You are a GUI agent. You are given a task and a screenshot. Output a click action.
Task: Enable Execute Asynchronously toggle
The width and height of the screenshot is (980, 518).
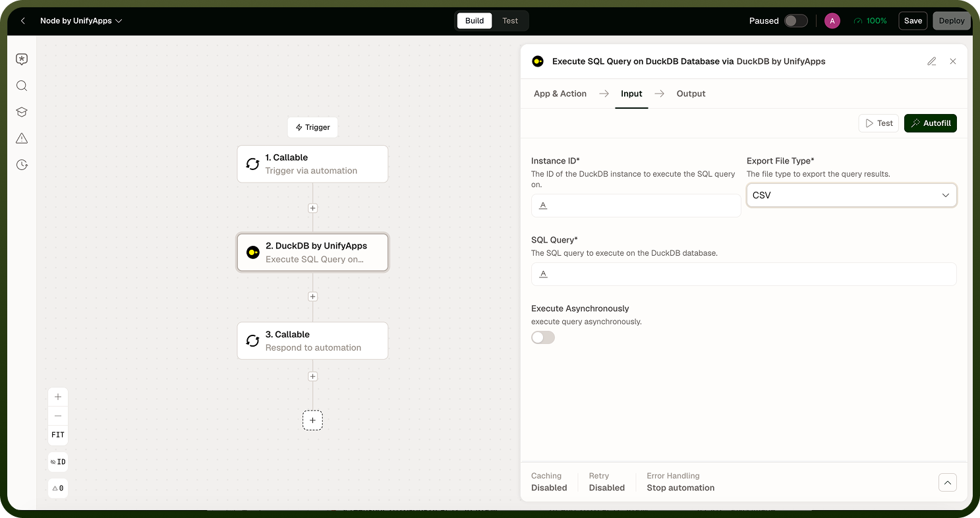coord(543,337)
